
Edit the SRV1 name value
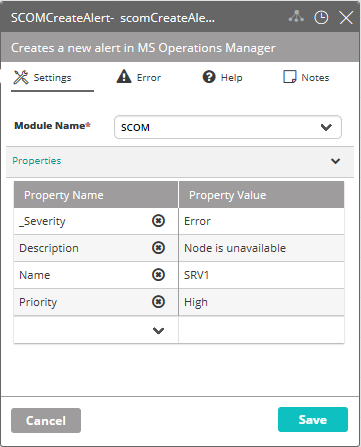pyautogui.click(x=261, y=275)
